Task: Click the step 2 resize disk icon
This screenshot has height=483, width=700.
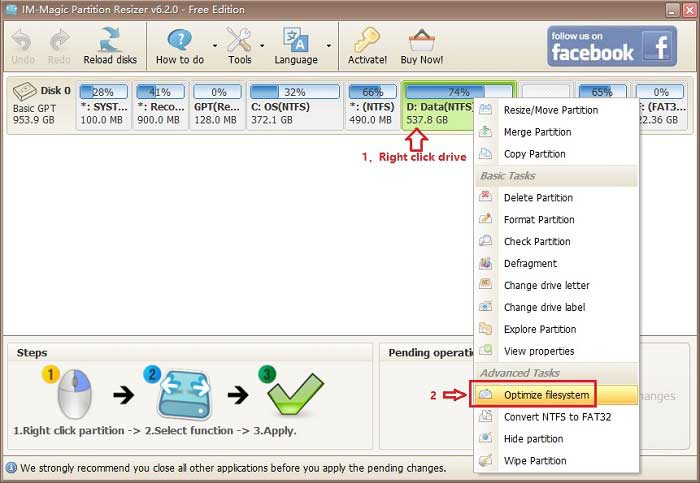Action: [x=184, y=395]
